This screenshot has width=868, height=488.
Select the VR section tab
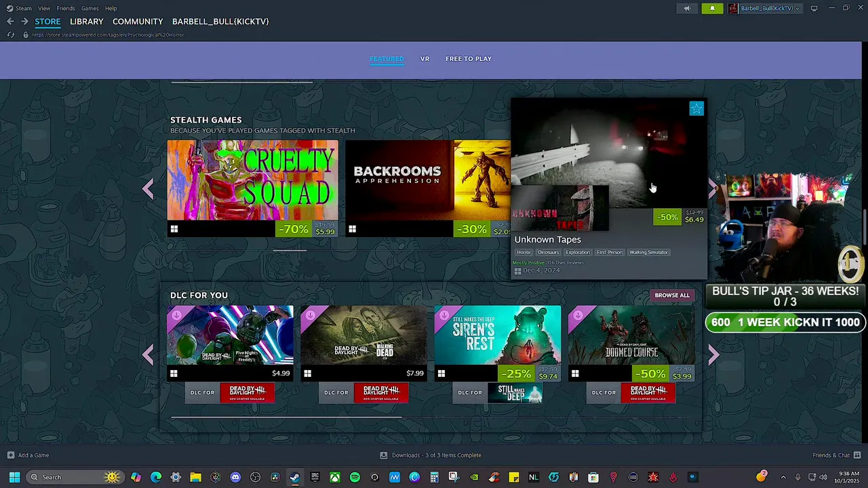pos(425,59)
